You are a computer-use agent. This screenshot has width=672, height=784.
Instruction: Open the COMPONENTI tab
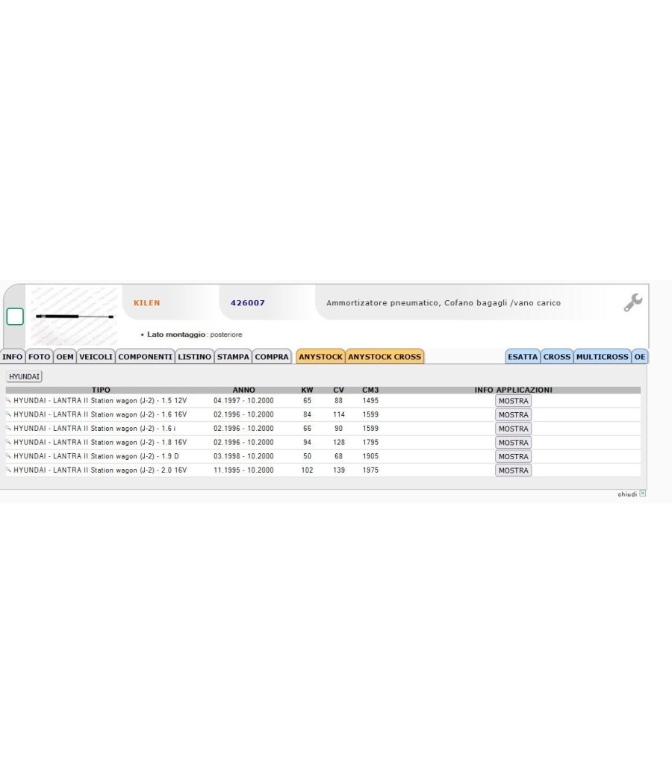pyautogui.click(x=145, y=356)
